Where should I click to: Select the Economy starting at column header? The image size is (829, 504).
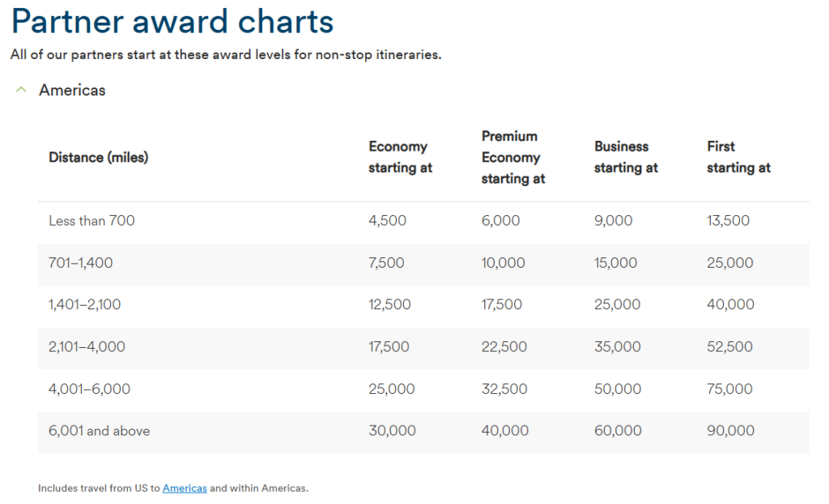tap(399, 157)
